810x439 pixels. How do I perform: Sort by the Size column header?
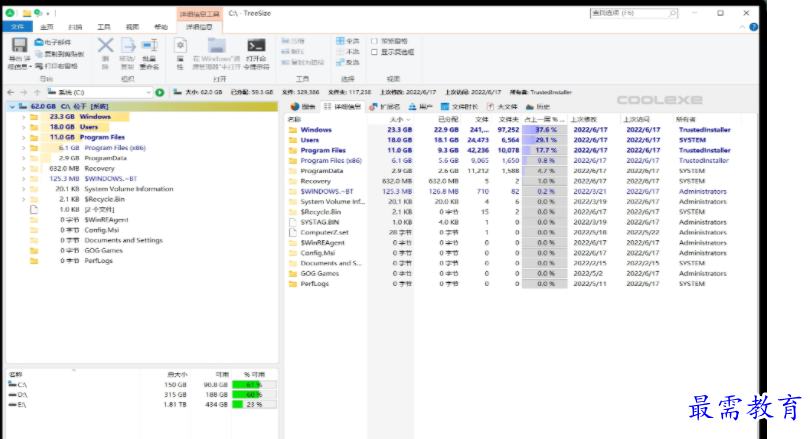(x=396, y=119)
